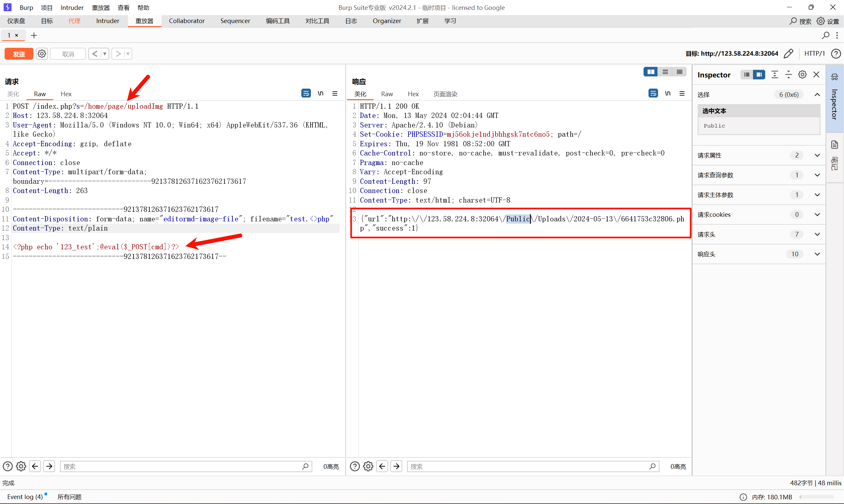Open the Repeater send settings gear
844x504 pixels.
click(42, 54)
